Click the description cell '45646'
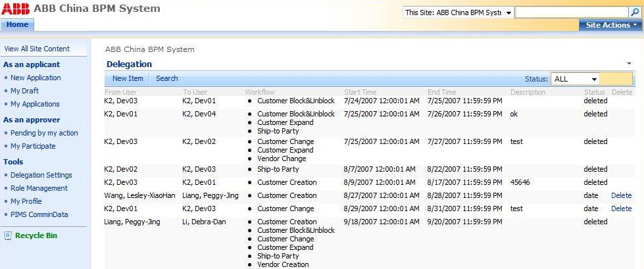Screen dimensions: 644x269 pyautogui.click(x=520, y=182)
